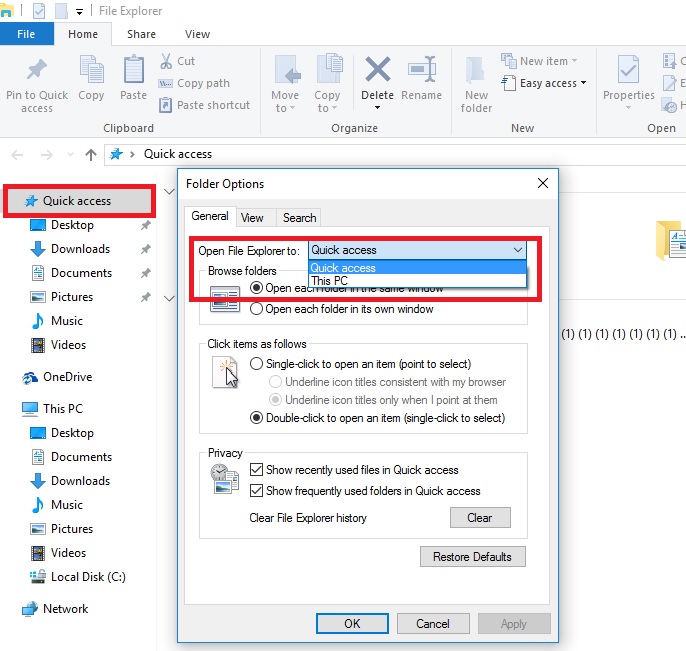This screenshot has width=686, height=651.
Task: Switch to the Home ribbon tab
Action: [83, 34]
